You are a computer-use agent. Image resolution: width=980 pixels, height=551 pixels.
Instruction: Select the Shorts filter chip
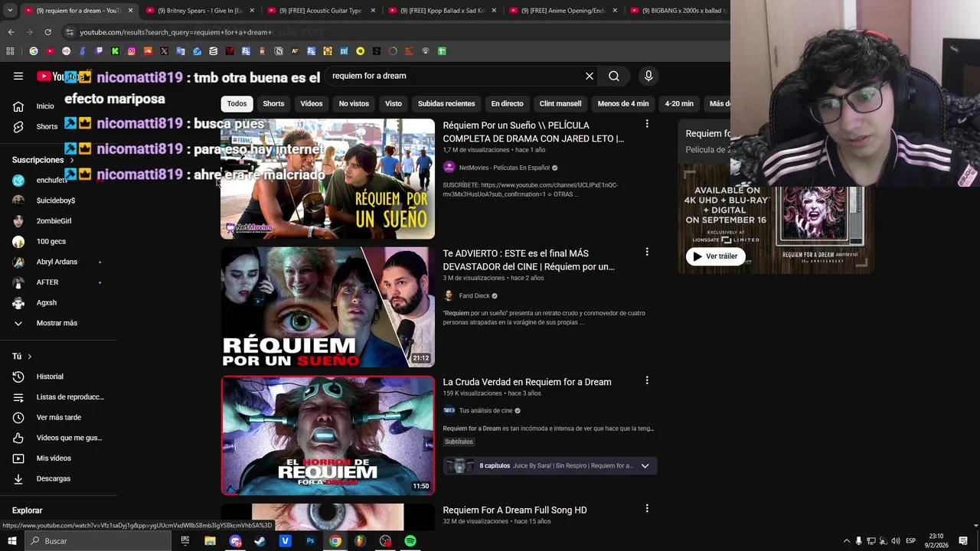click(273, 103)
